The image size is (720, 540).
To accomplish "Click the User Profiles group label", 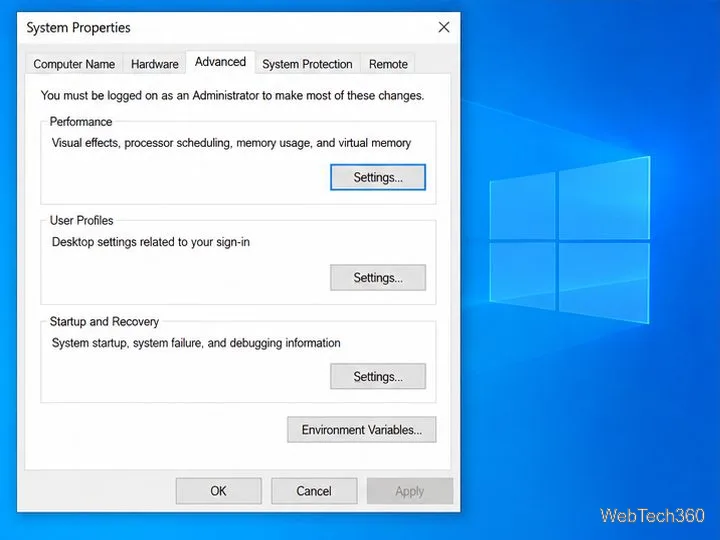I will pos(81,220).
